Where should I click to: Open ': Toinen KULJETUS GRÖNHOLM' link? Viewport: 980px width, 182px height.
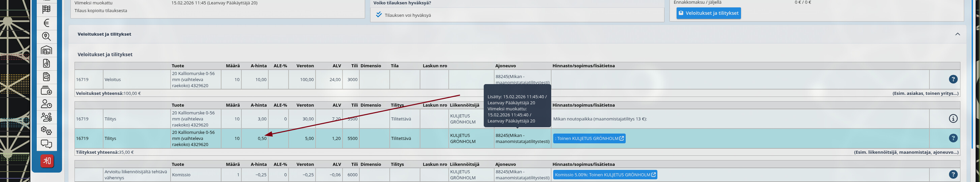[589, 138]
